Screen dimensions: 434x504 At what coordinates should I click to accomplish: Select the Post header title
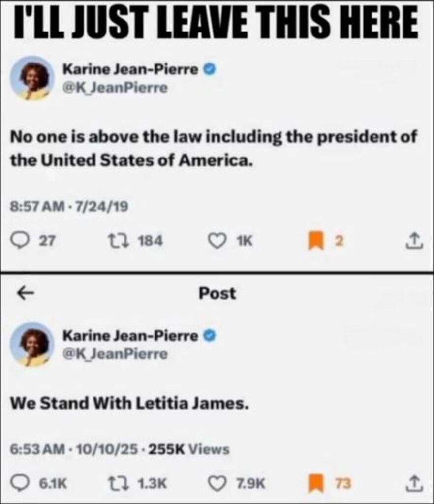(x=217, y=293)
